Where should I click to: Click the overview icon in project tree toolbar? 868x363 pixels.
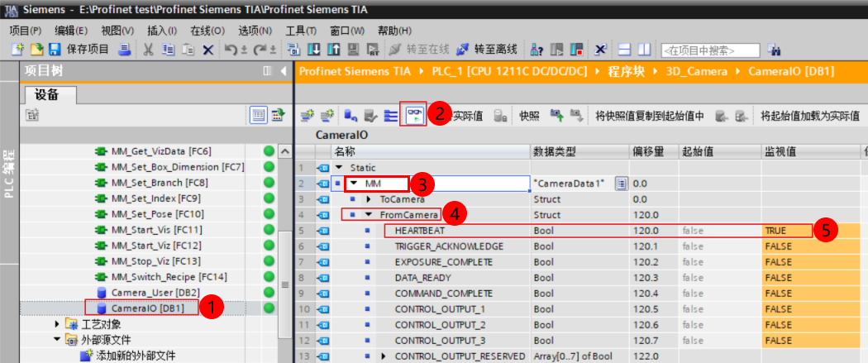tap(276, 115)
